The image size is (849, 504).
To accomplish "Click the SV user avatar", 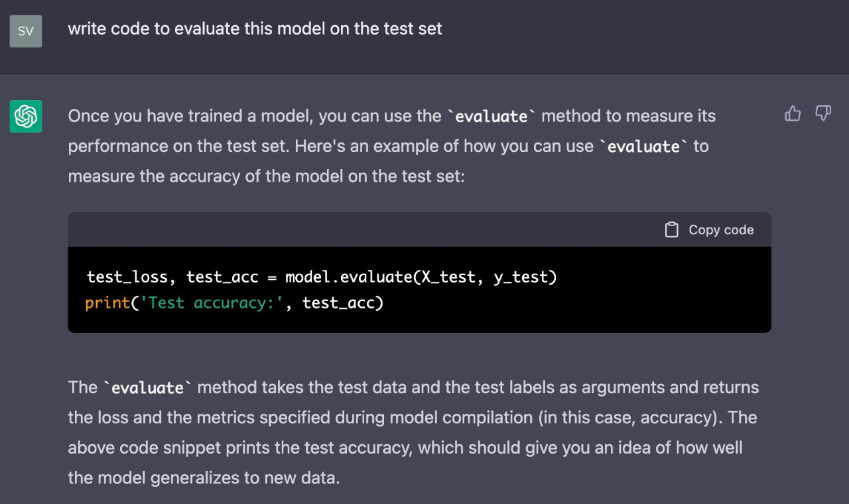I will (x=26, y=31).
